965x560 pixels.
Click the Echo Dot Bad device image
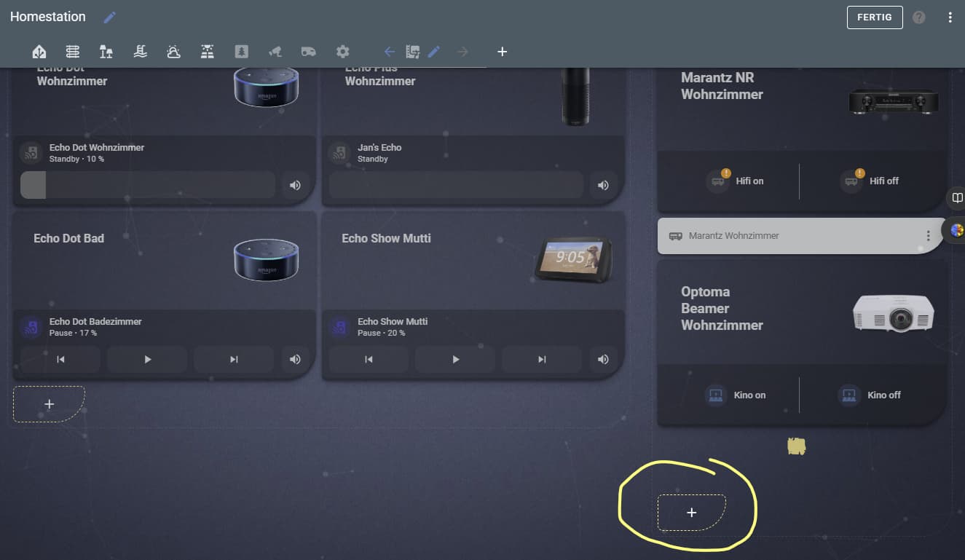click(267, 259)
